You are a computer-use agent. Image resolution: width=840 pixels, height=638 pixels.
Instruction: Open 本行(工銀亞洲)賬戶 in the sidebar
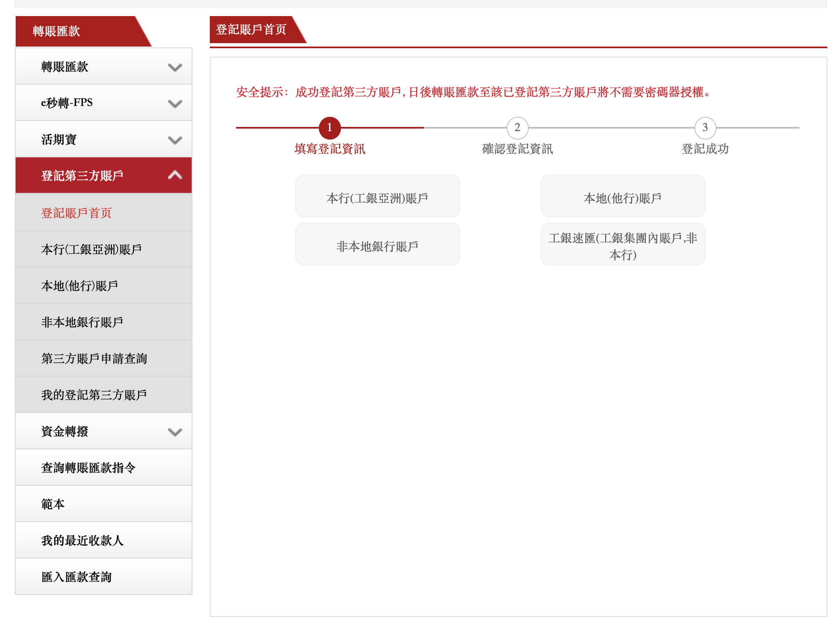point(91,249)
